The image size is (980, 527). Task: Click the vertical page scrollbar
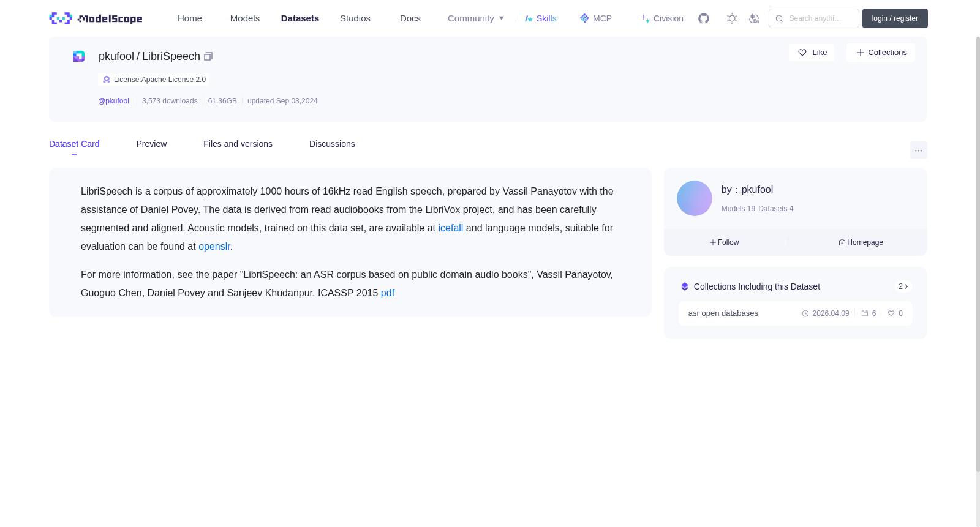pyautogui.click(x=978, y=254)
